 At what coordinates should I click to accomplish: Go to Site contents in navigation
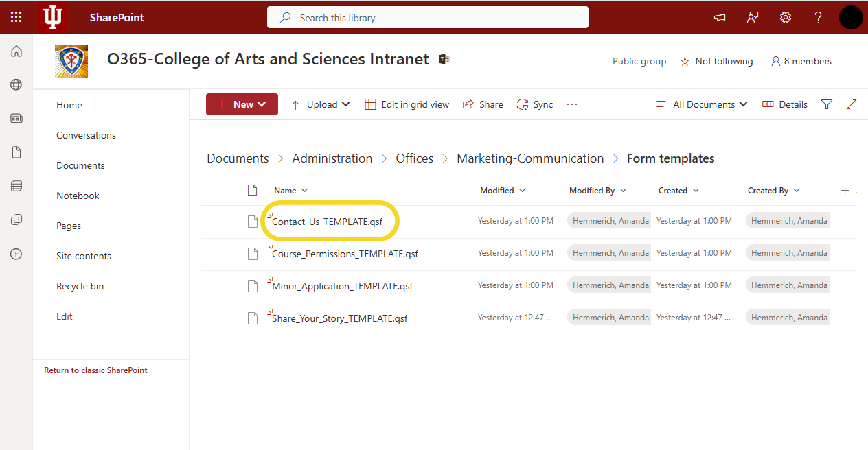(x=84, y=256)
